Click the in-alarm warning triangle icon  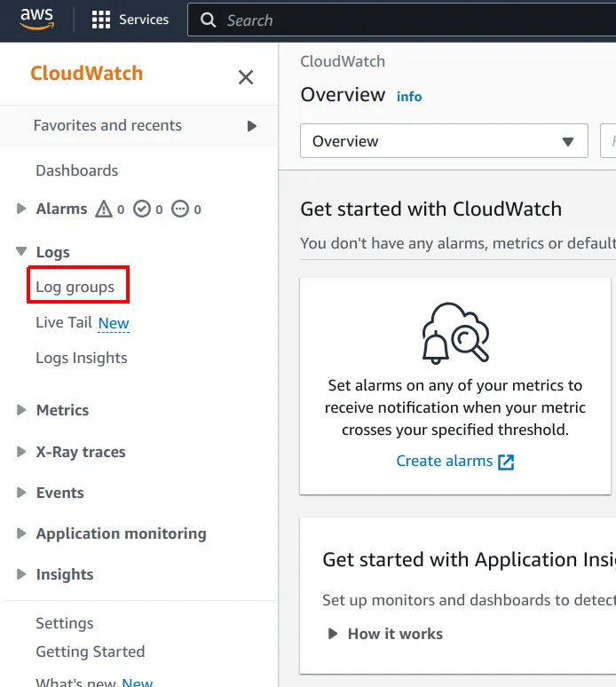point(104,209)
